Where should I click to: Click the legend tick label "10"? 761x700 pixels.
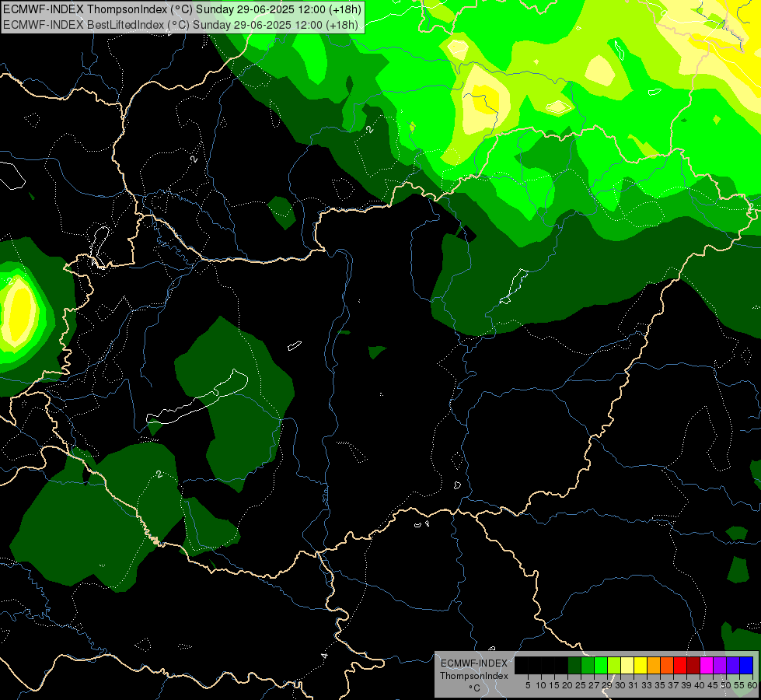(541, 685)
